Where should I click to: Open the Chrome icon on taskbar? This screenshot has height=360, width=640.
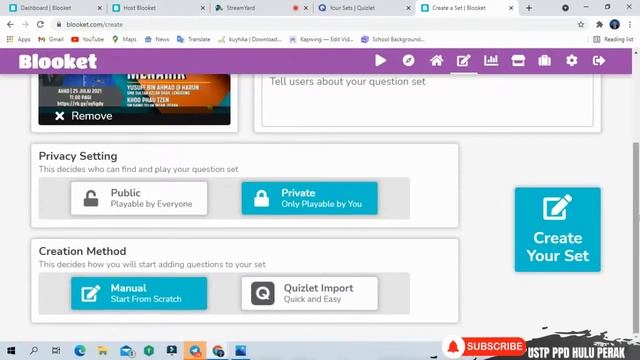[x=218, y=351]
